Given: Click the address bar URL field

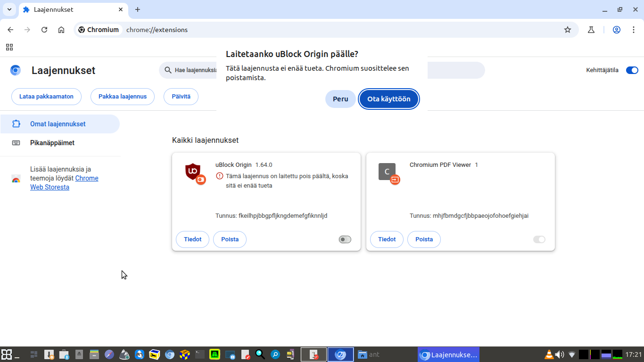Looking at the screenshot, I should pyautogui.click(x=330, y=30).
